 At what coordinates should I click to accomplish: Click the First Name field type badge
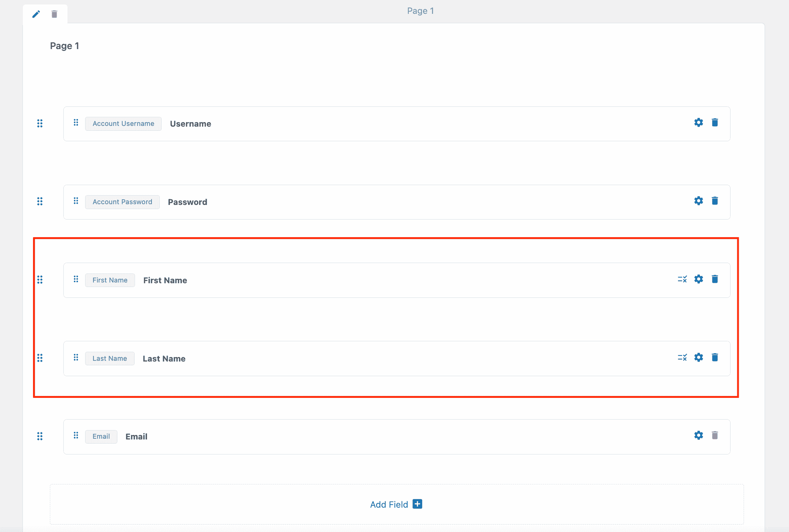pyautogui.click(x=110, y=280)
